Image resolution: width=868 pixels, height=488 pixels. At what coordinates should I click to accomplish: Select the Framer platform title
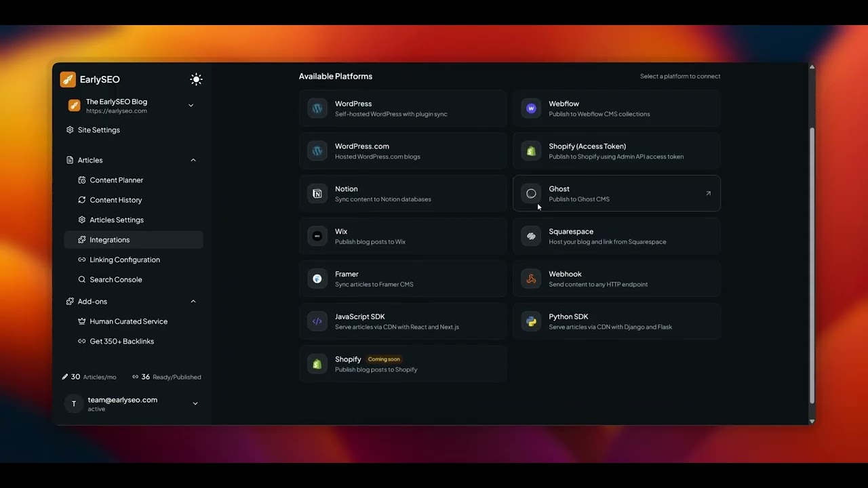tap(347, 274)
